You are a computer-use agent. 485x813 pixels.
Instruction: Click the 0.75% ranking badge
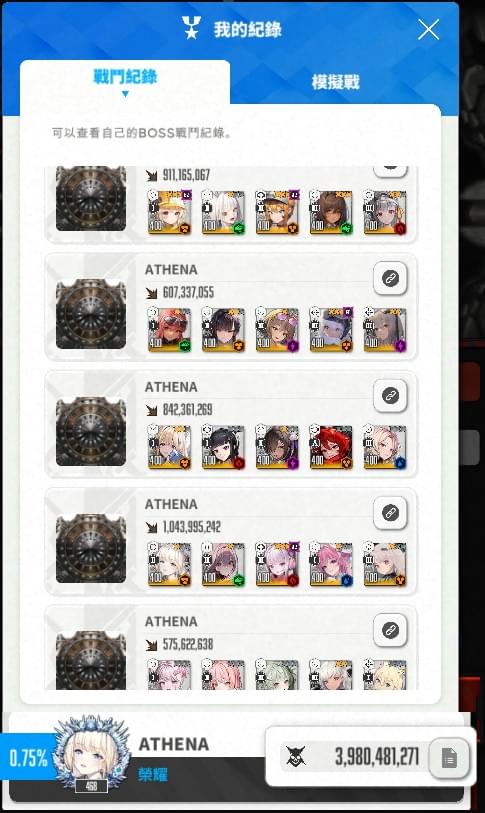(x=29, y=758)
